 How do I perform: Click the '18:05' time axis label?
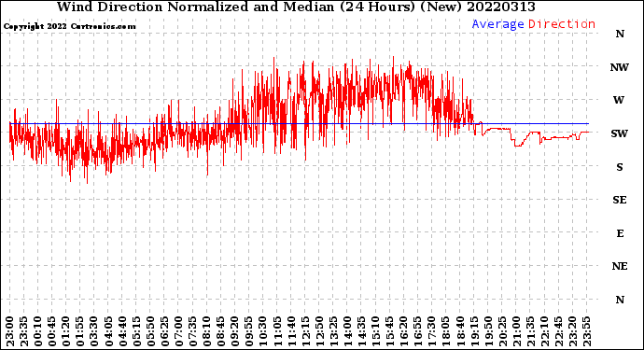coord(445,331)
